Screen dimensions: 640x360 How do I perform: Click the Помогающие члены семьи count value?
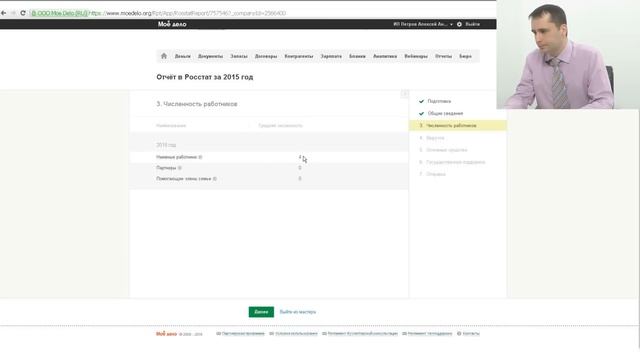point(300,179)
